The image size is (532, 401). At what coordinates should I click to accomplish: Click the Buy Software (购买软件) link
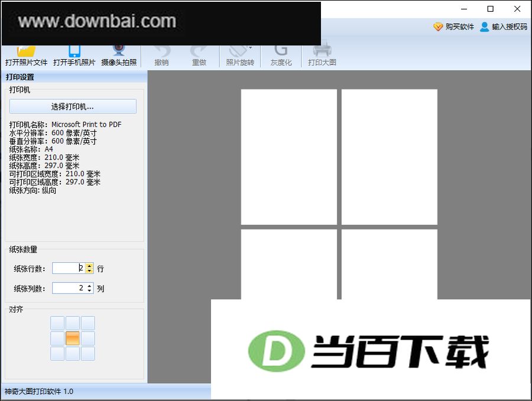(x=453, y=27)
